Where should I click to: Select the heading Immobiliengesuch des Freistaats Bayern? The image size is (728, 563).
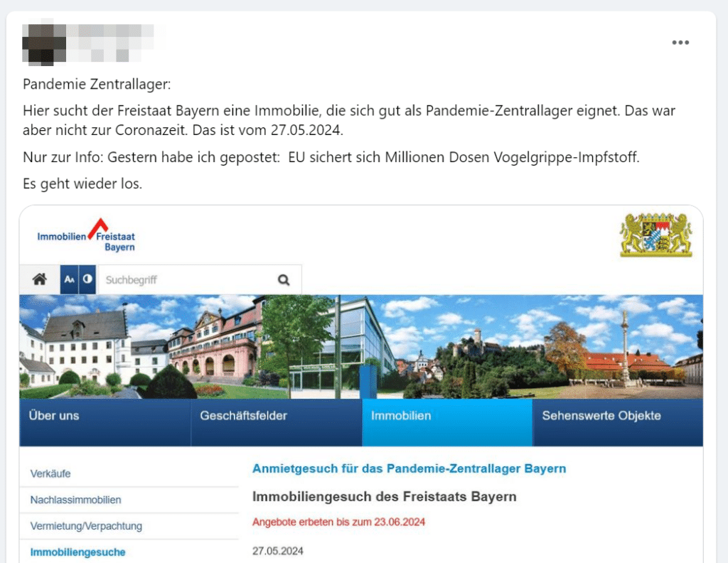pyautogui.click(x=385, y=497)
